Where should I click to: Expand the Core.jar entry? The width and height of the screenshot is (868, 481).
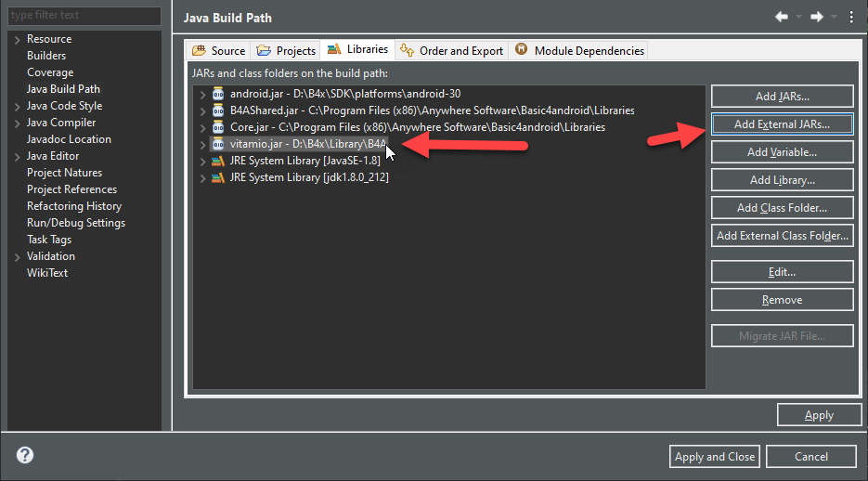pyautogui.click(x=202, y=128)
